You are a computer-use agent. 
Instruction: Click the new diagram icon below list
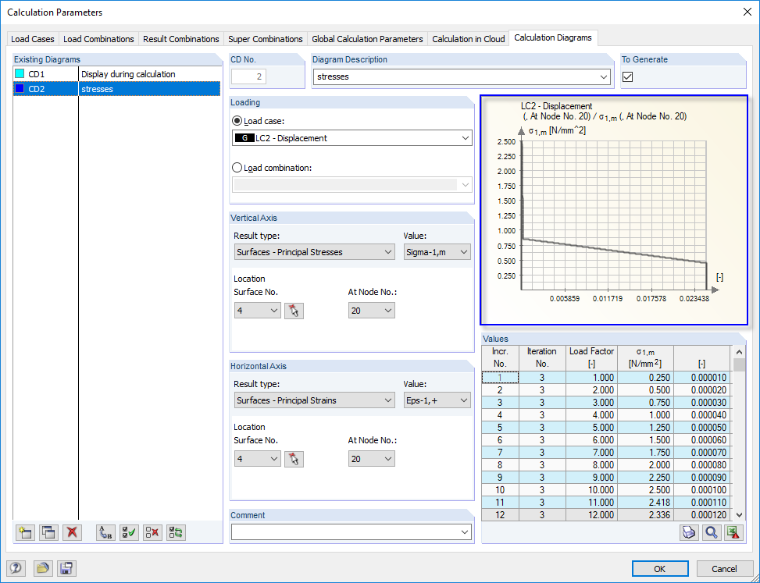click(25, 533)
